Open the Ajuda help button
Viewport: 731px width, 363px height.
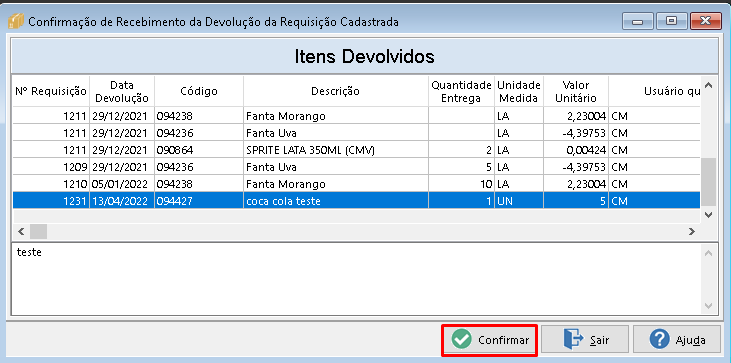pyautogui.click(x=677, y=340)
